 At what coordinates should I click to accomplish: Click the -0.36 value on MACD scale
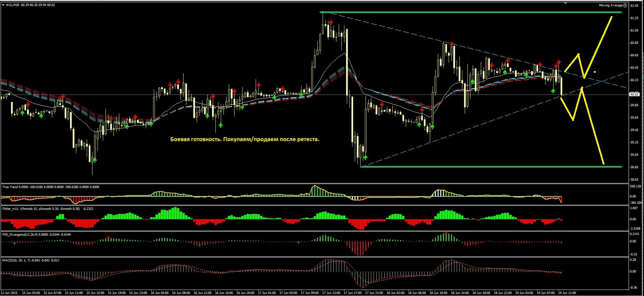[x=633, y=288]
